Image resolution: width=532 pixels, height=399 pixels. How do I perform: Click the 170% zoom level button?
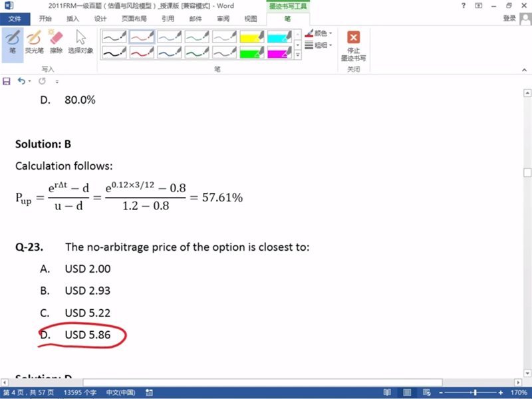point(519,393)
